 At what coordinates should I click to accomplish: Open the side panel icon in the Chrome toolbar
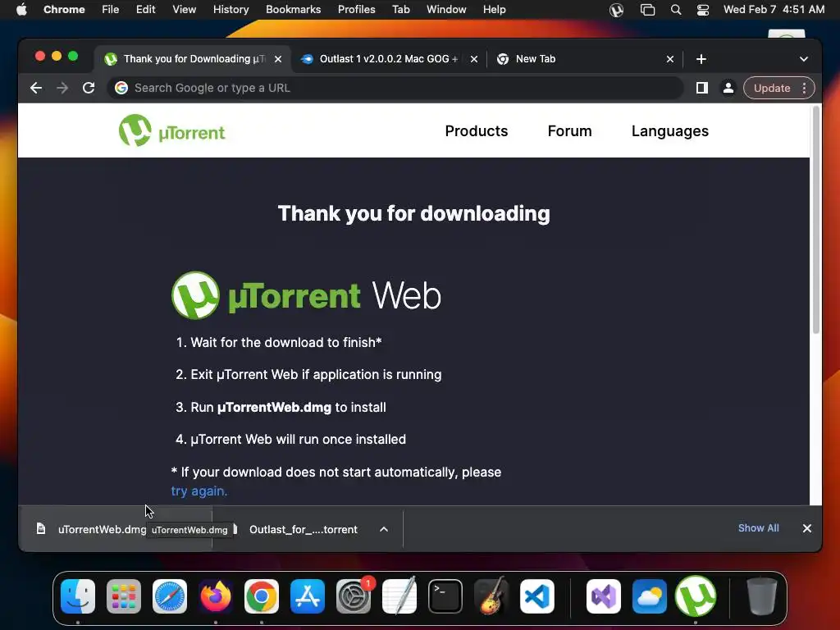tap(702, 88)
